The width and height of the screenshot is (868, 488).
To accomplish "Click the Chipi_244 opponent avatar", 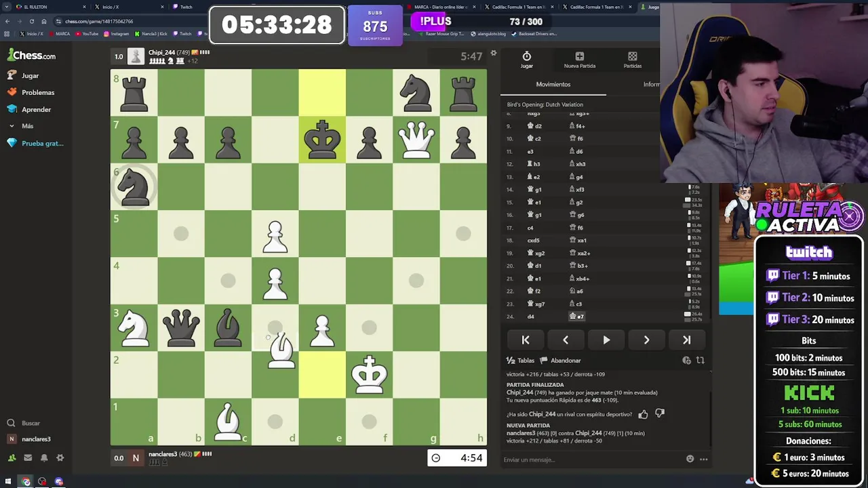I will point(136,57).
